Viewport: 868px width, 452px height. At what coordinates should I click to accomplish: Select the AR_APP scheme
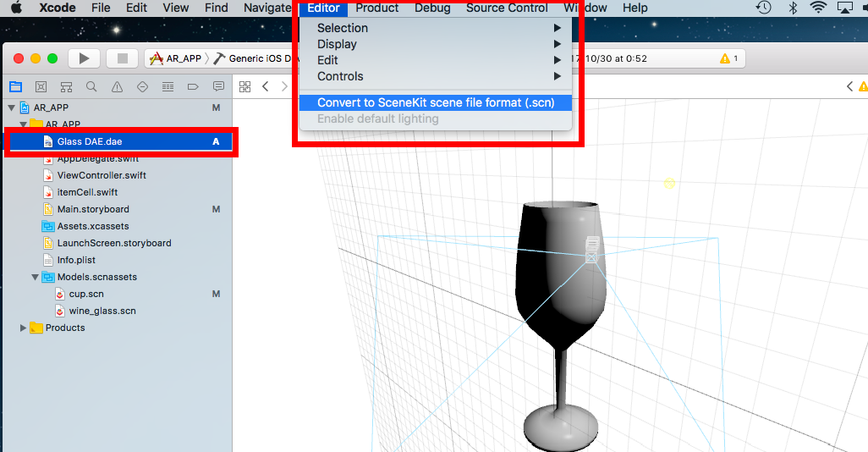pyautogui.click(x=176, y=58)
